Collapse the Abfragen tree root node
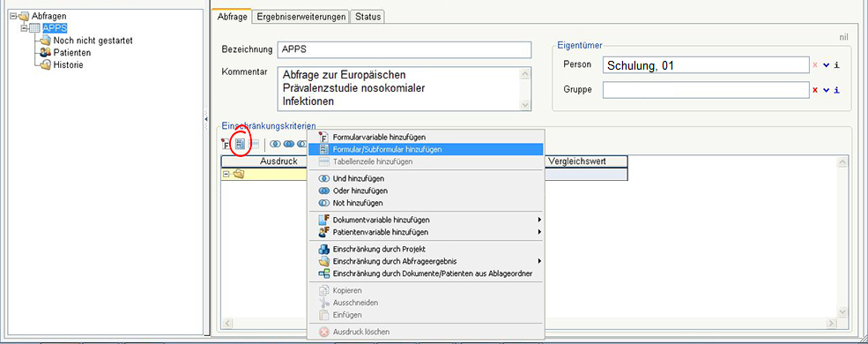This screenshot has height=344, width=868. coord(13,16)
